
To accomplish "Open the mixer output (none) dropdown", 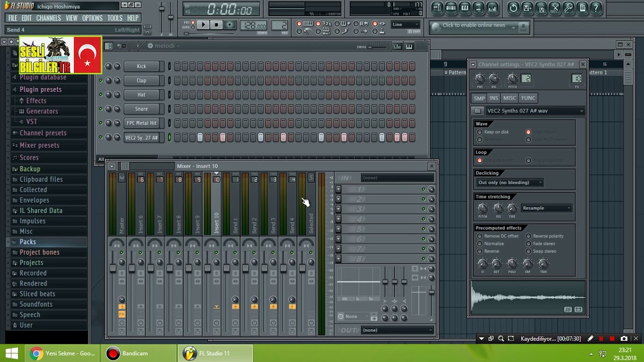I will click(397, 330).
